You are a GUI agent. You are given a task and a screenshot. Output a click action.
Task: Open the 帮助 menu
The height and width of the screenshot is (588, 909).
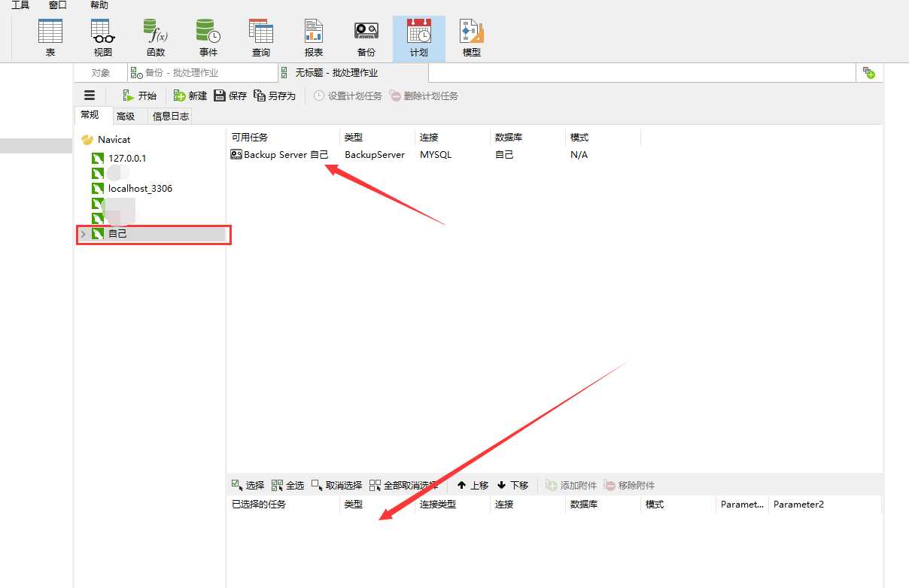[x=99, y=5]
